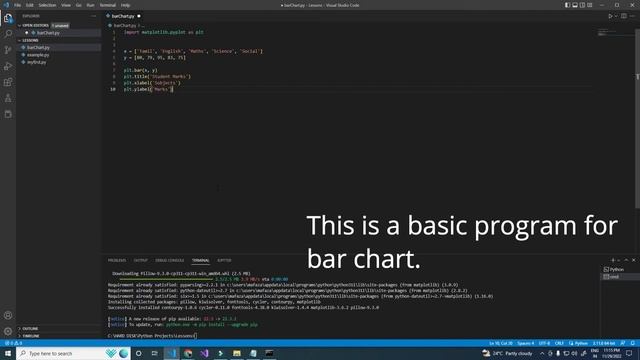Open the File menu
This screenshot has height=360, width=640.
pyautogui.click(x=17, y=5)
